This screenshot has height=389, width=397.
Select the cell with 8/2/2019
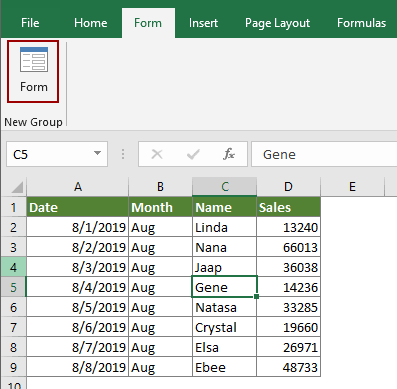[x=78, y=247]
